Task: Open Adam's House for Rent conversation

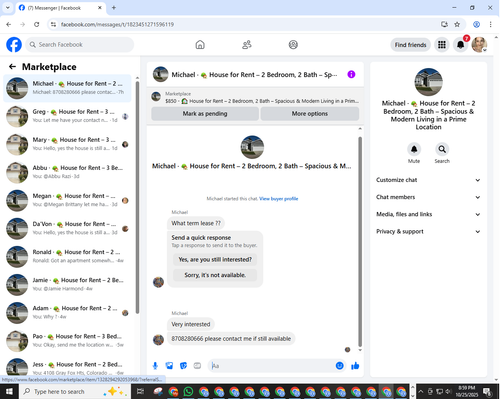Action: [67, 313]
